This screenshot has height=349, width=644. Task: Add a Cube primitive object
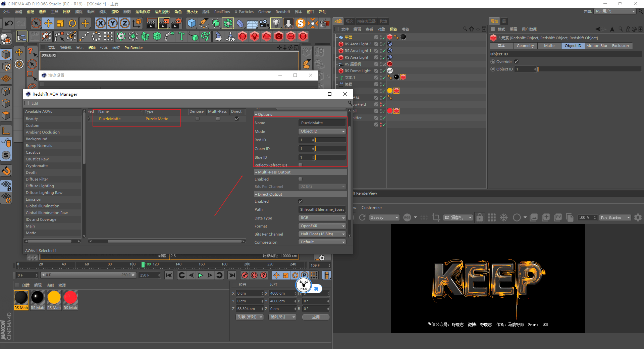click(192, 23)
